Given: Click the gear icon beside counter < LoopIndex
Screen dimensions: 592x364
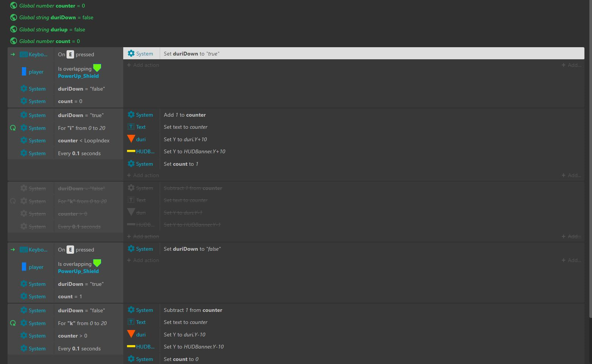Looking at the screenshot, I should point(24,140).
